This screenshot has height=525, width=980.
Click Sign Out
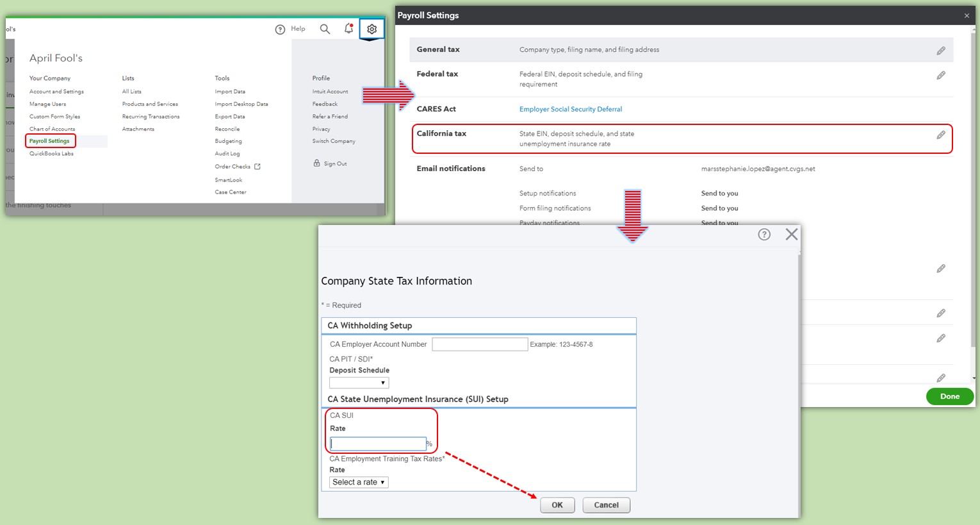tap(335, 163)
